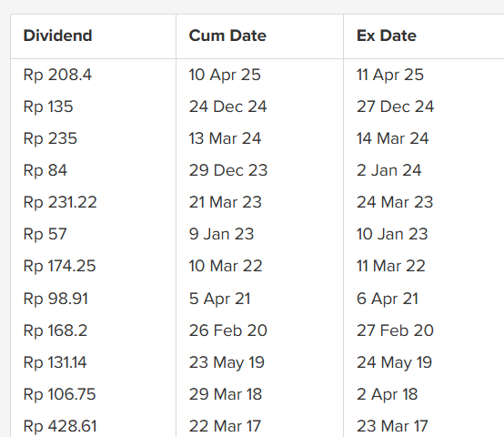Click the Cum Date column header
Viewport: 504px width, 437px height.
pyautogui.click(x=227, y=36)
